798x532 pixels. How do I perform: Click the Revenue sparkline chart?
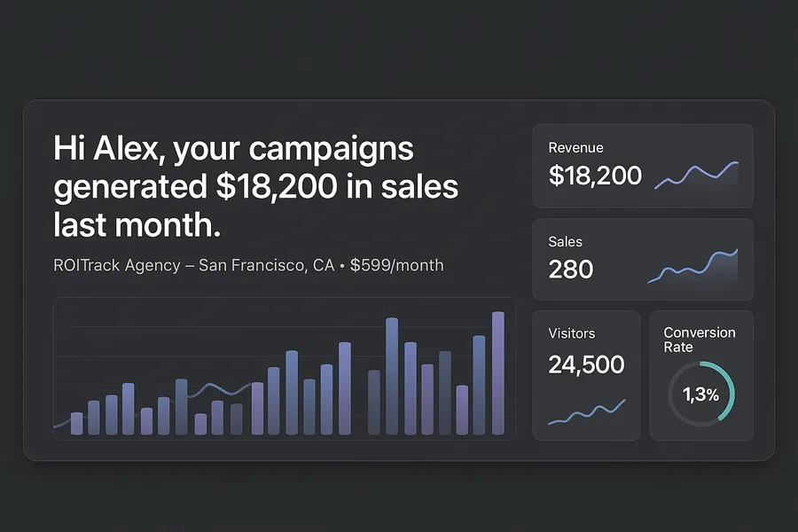pyautogui.click(x=696, y=176)
